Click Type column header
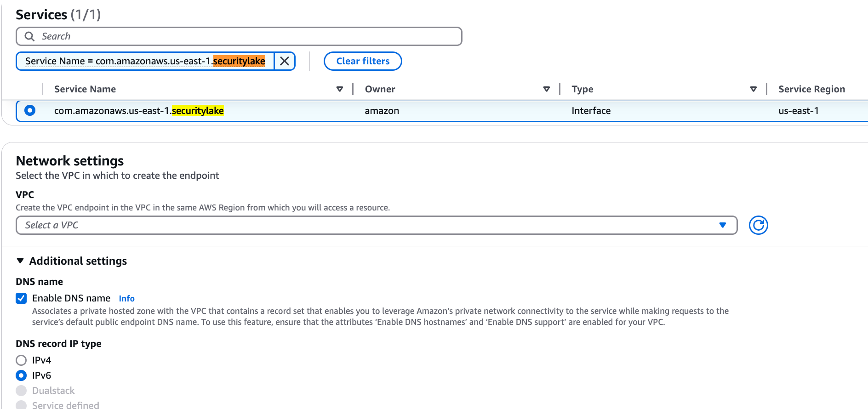868x409 pixels. click(x=582, y=89)
